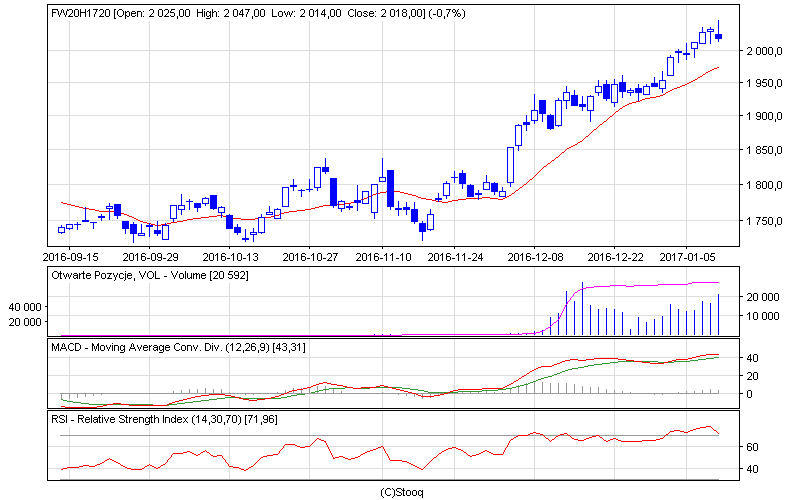Click the 2016-11-10 date axis label
Viewport: 800px width, 500px height.
(x=383, y=257)
